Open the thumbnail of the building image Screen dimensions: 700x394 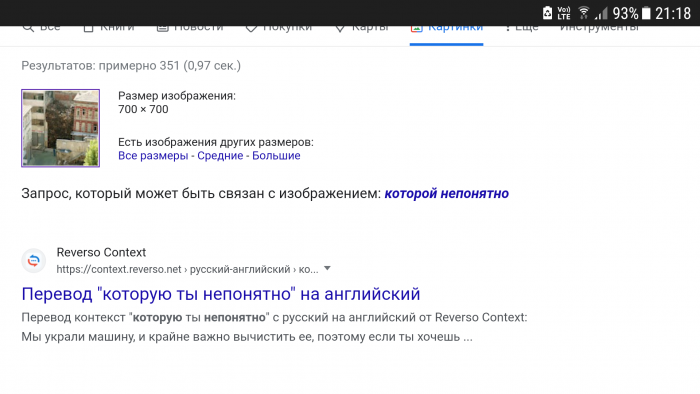tap(60, 128)
